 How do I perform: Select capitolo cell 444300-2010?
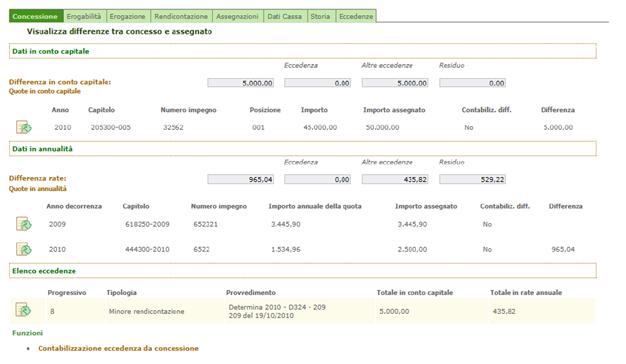click(x=147, y=249)
